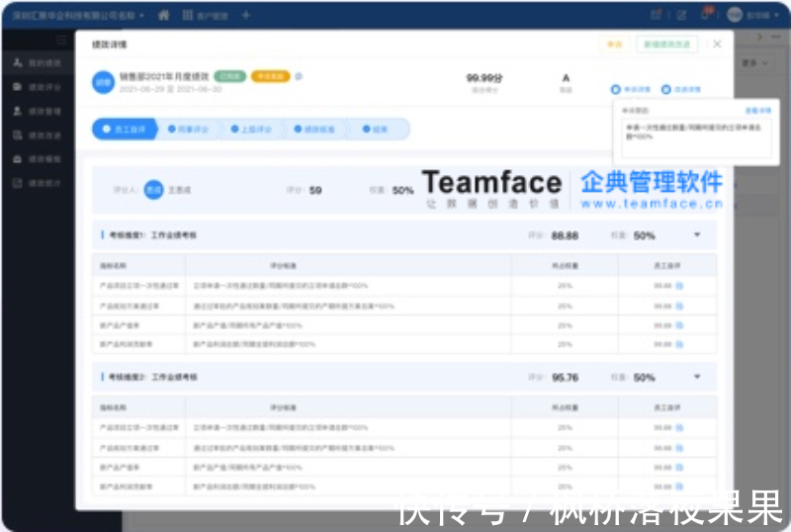Open note icon in 考核维度1 third indicator row
Viewport: 791px width, 532px height.
click(679, 325)
